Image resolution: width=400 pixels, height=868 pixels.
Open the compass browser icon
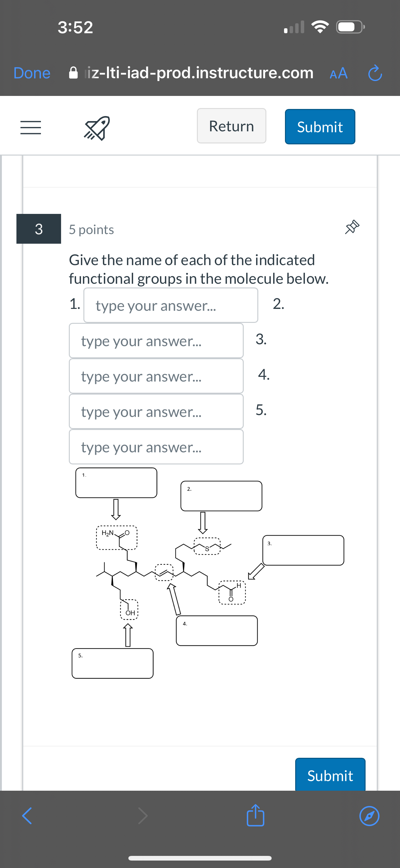point(369,816)
